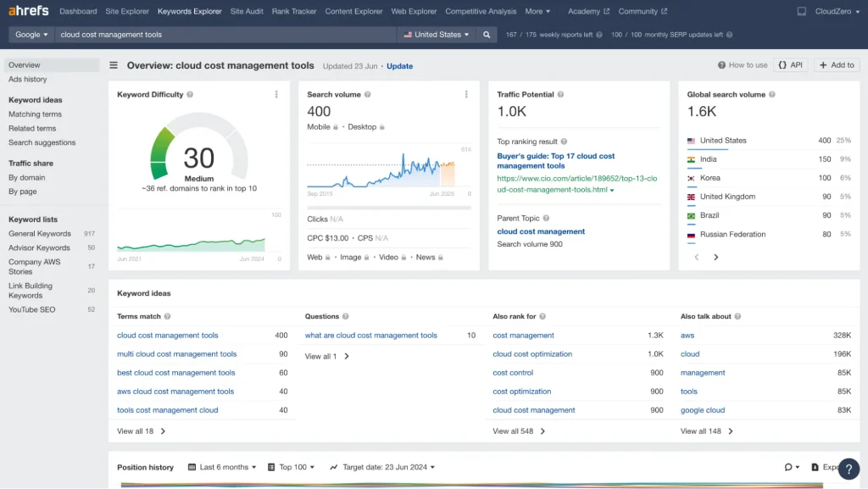Click the API button

791,65
